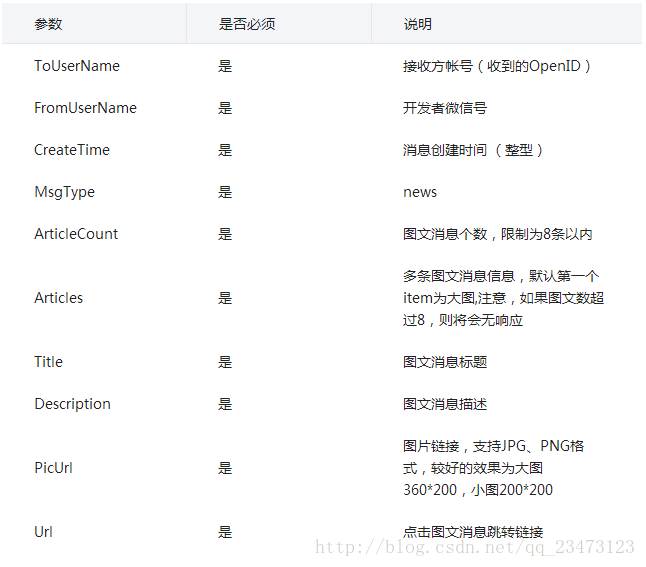The width and height of the screenshot is (646, 567).
Task: Click the PicUrl parameter name
Action: pos(53,468)
